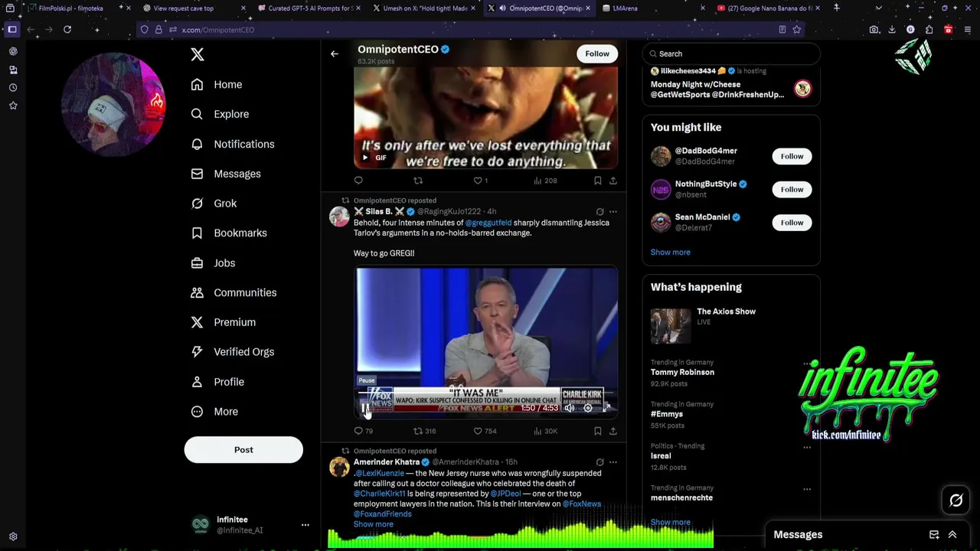Like the GIF post with 1 like

(480, 181)
